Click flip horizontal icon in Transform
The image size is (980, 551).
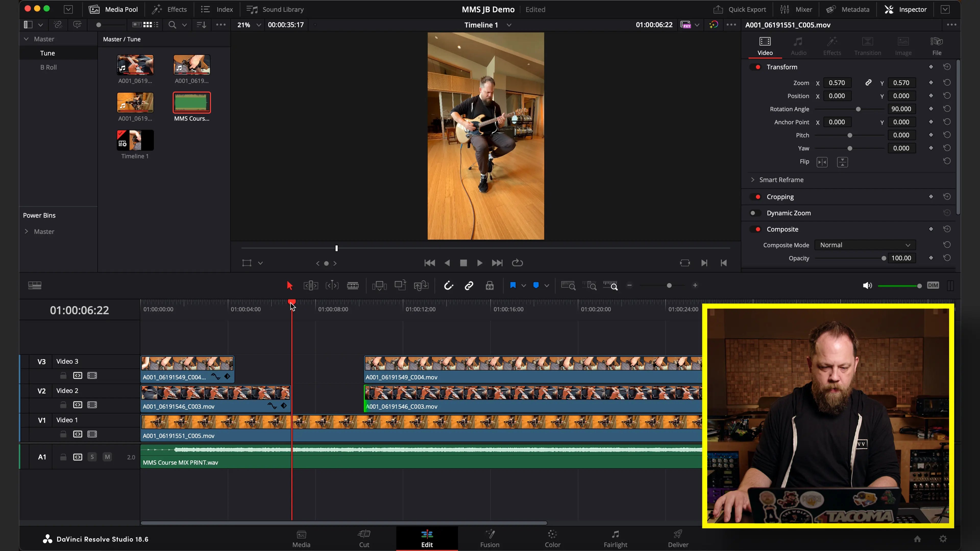tap(822, 162)
